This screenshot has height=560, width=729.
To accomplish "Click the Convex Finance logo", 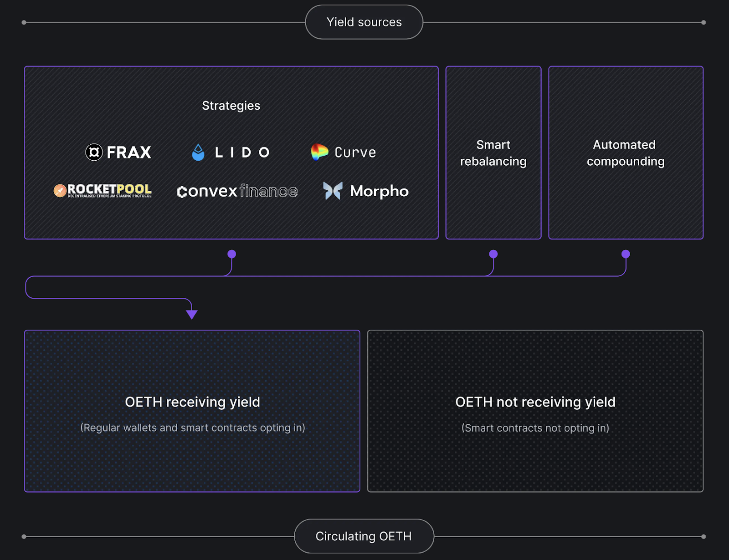I will 237,191.
